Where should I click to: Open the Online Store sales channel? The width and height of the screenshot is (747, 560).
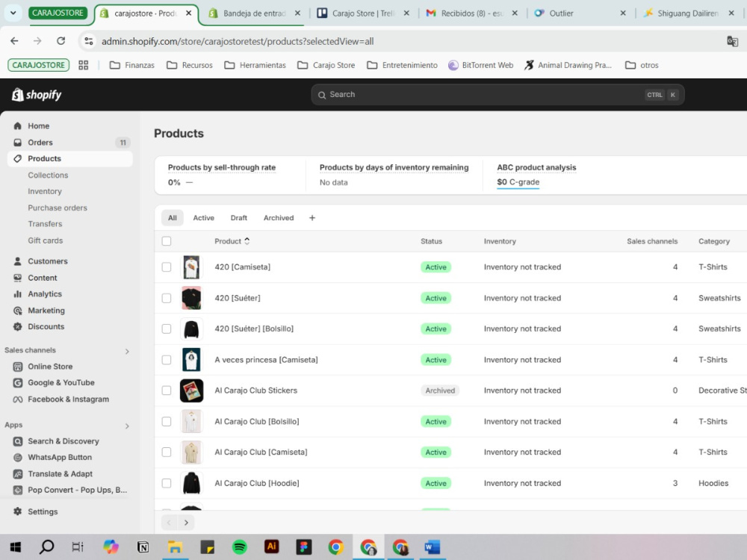(x=50, y=366)
